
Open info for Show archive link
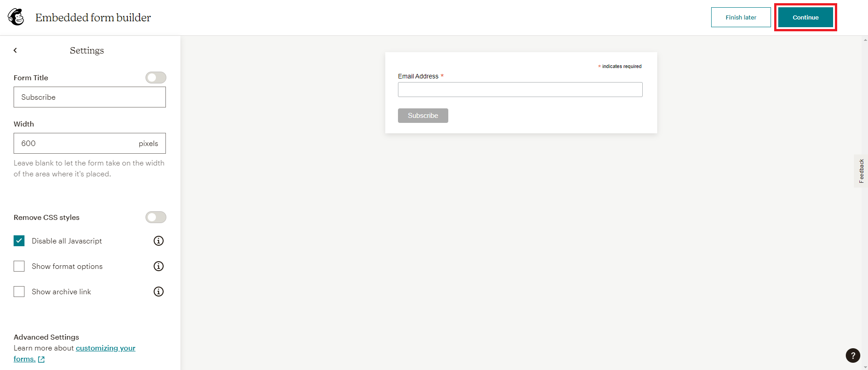159,292
